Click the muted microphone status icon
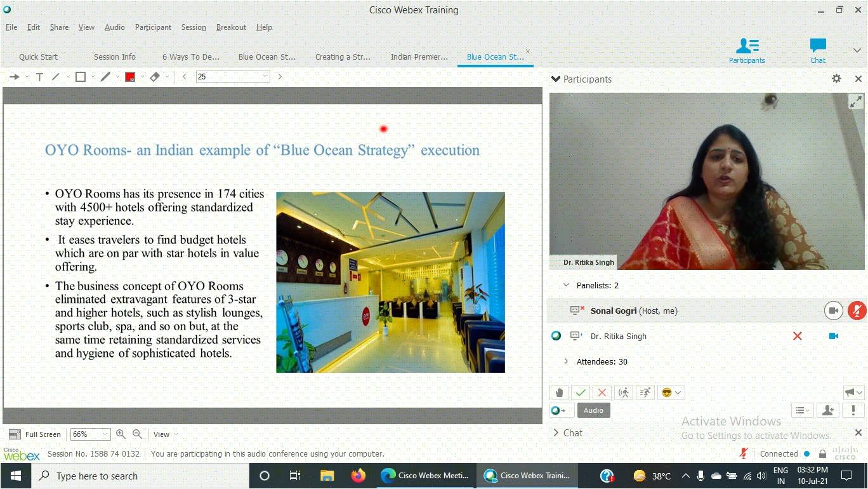 (744, 453)
